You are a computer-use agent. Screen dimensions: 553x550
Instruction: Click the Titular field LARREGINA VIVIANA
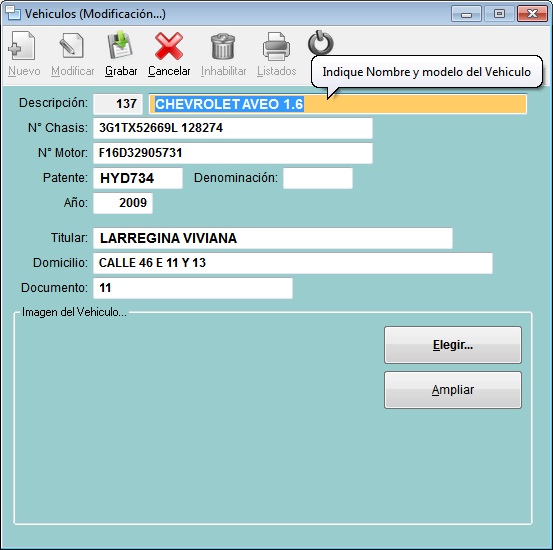273,238
